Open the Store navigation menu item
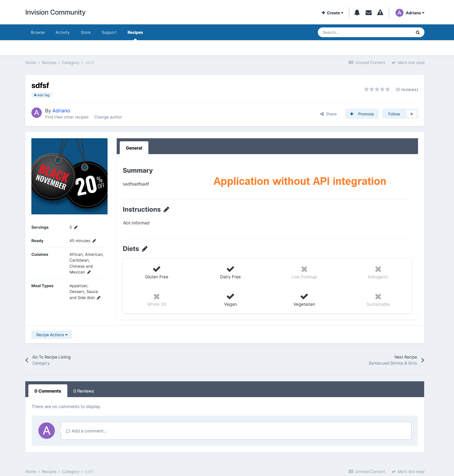The height and width of the screenshot is (476, 454). click(86, 33)
